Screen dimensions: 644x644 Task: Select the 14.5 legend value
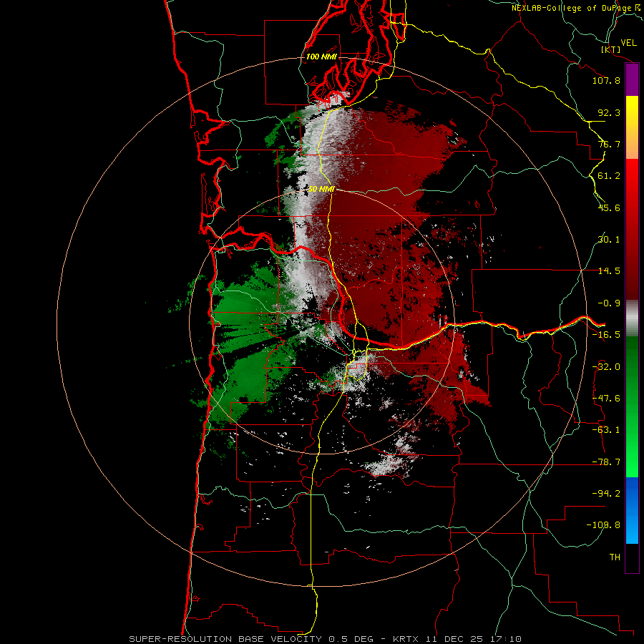click(x=609, y=271)
